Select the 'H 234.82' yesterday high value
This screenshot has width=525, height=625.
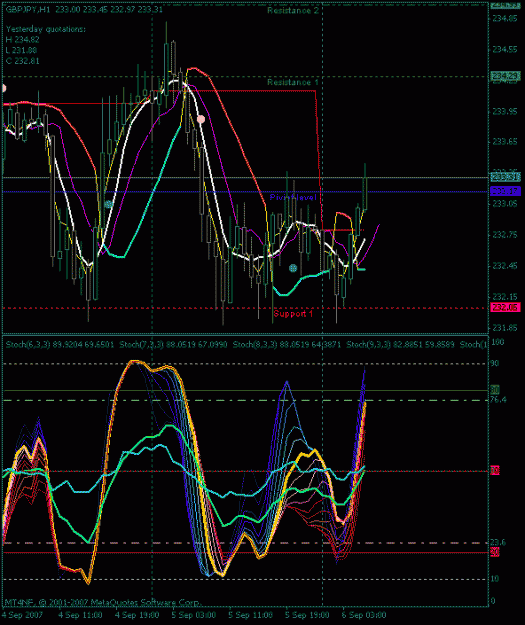22,40
